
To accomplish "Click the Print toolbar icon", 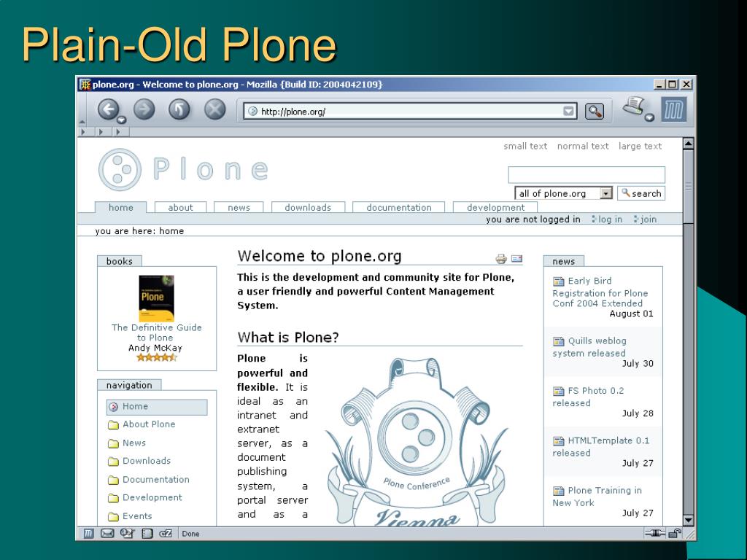I will pyautogui.click(x=634, y=105).
